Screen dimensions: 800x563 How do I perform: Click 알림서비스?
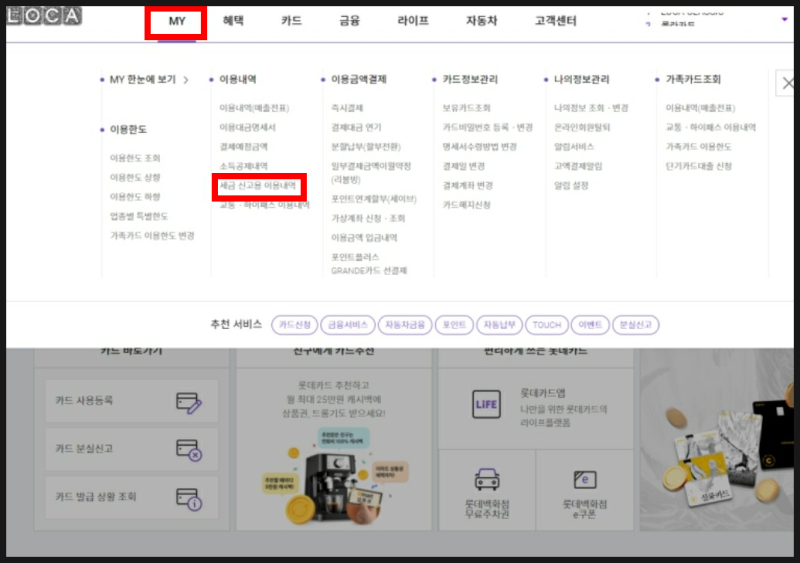pos(574,147)
